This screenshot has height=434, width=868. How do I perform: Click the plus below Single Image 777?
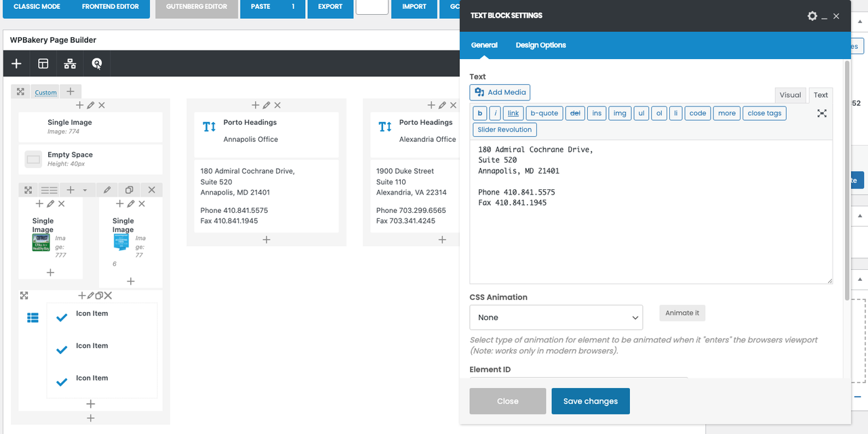click(50, 273)
